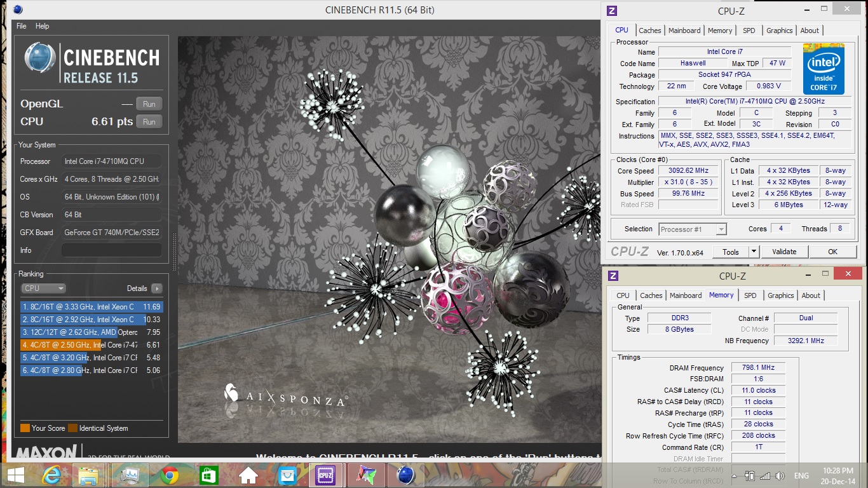868x488 pixels.
Task: Open Memory tab in top CPU-Z window
Action: click(x=720, y=30)
